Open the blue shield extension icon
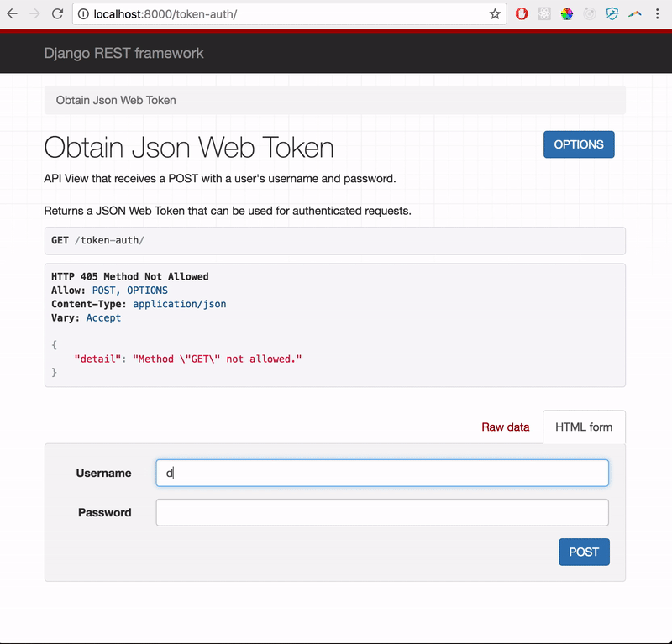The height and width of the screenshot is (644, 672). coord(612,14)
